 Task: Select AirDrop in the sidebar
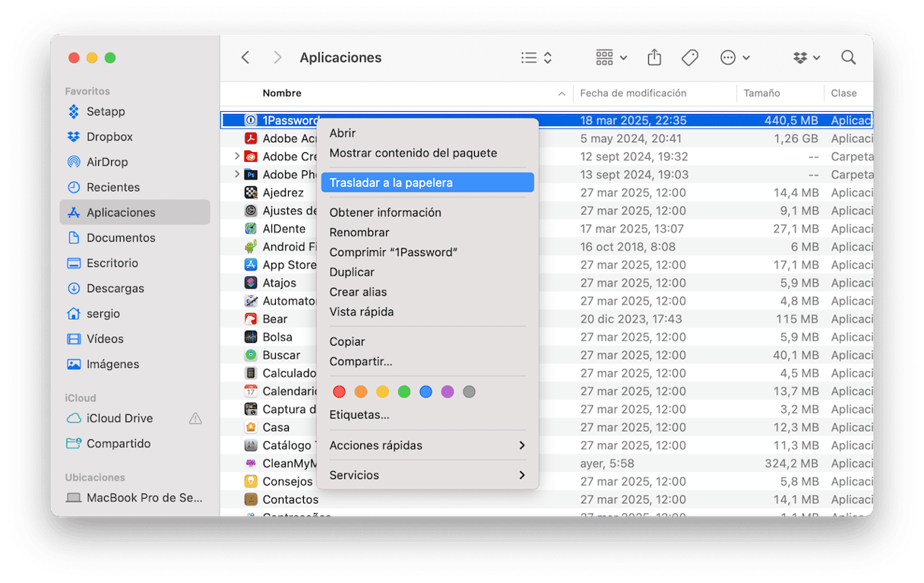[134, 162]
